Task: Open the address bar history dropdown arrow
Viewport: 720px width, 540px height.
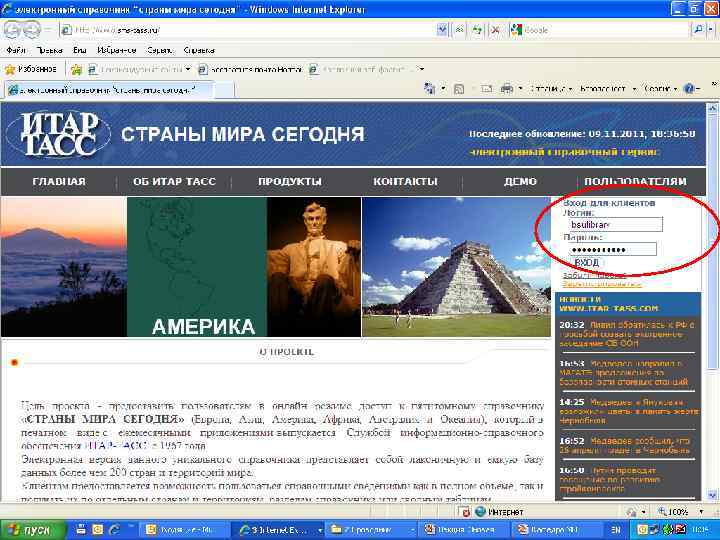Action: click(x=442, y=30)
